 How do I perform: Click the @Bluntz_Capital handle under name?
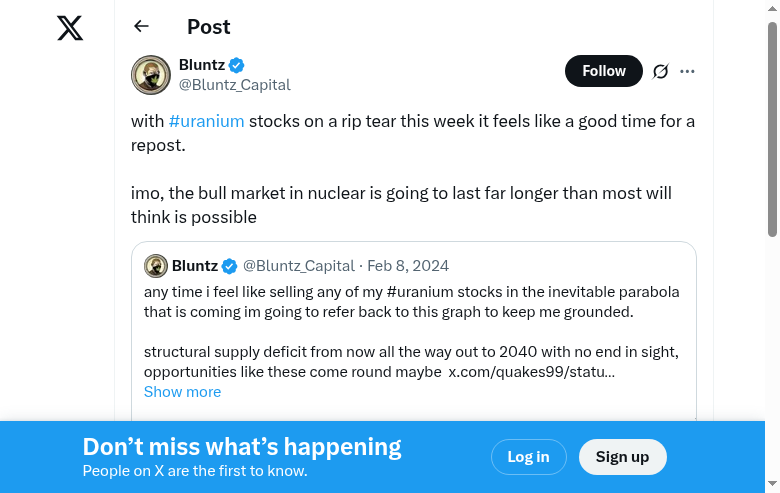coord(234,85)
